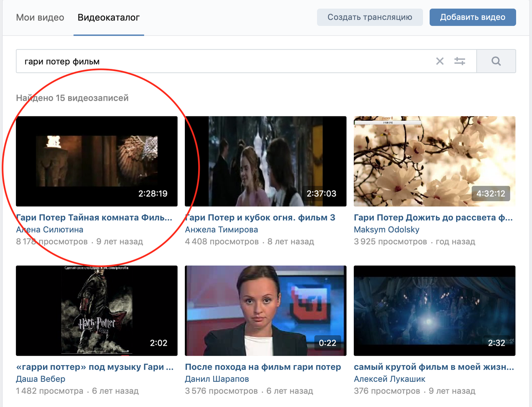
Task: Click the 4 408 просмотров · 8 лет назад text
Action: [x=249, y=242]
